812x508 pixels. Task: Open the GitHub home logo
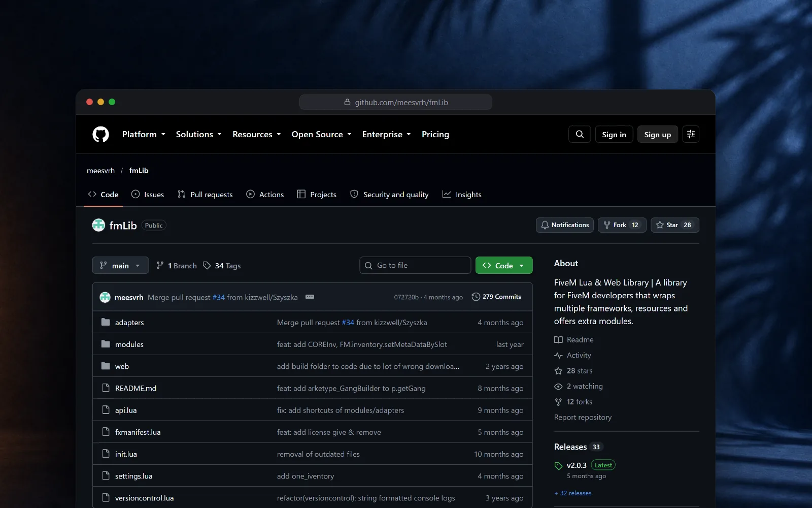(100, 134)
